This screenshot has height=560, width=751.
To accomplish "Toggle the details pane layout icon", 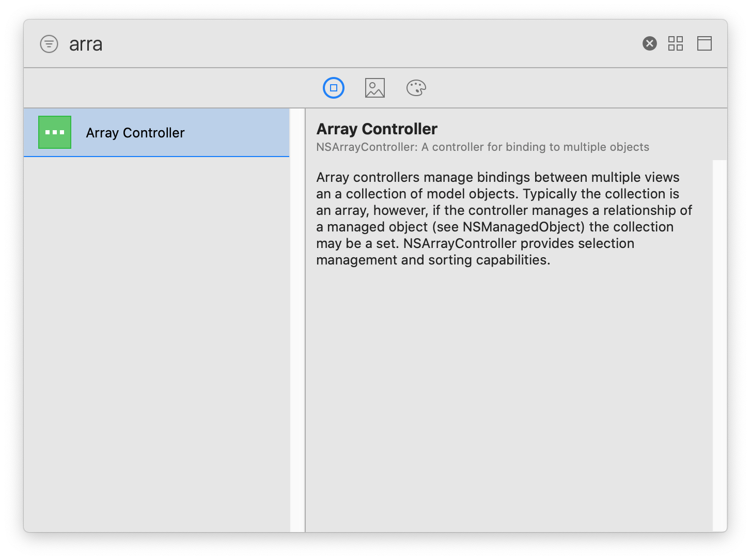I will pos(705,43).
